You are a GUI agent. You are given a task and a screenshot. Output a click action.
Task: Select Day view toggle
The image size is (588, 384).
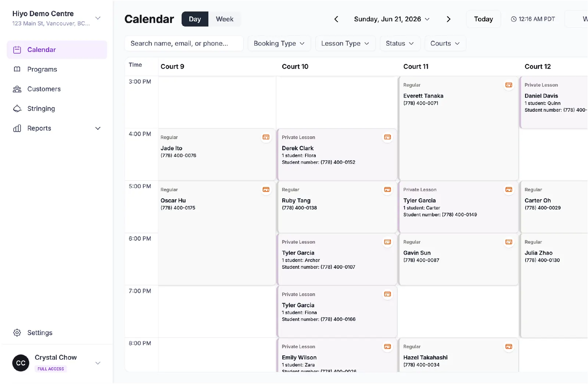(x=195, y=19)
